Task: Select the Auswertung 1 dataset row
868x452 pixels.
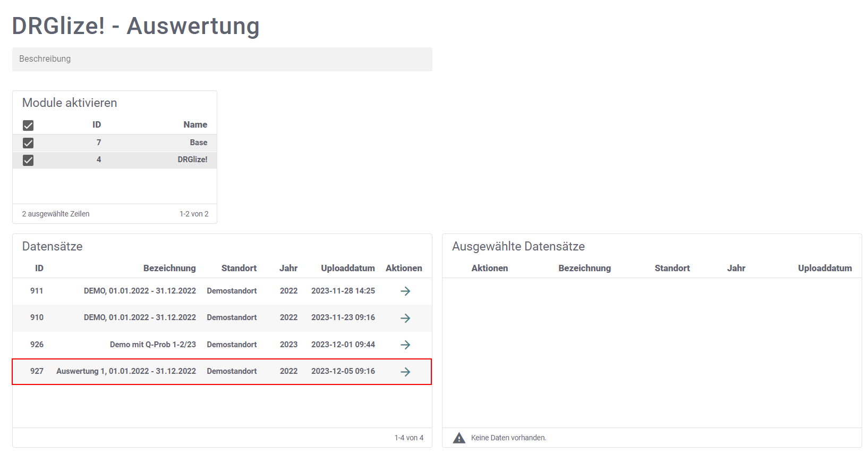Action: (126, 371)
